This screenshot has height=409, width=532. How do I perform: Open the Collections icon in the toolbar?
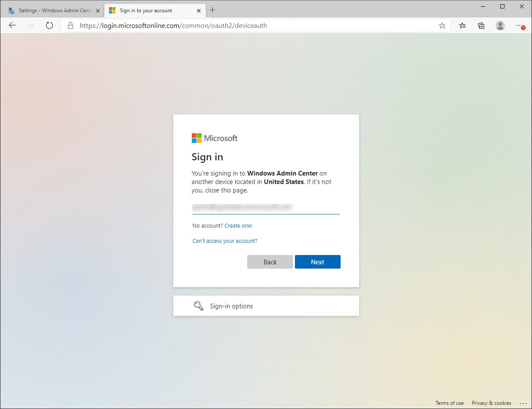[481, 26]
